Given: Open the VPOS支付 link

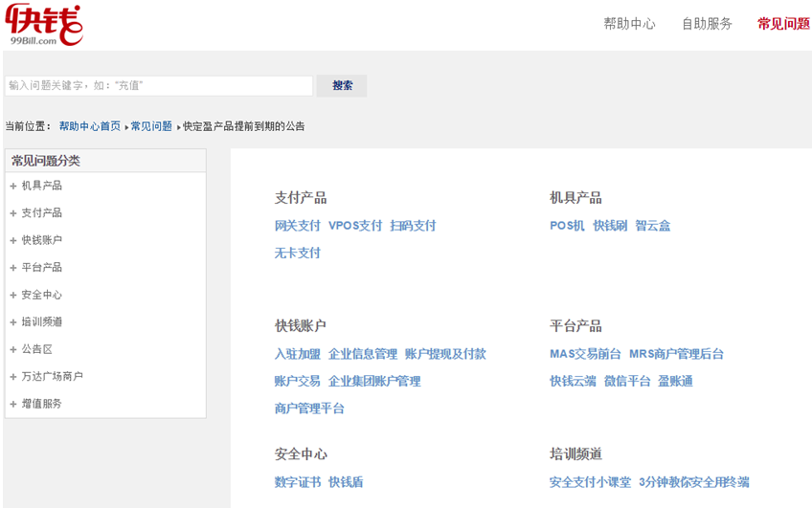Looking at the screenshot, I should [x=355, y=226].
